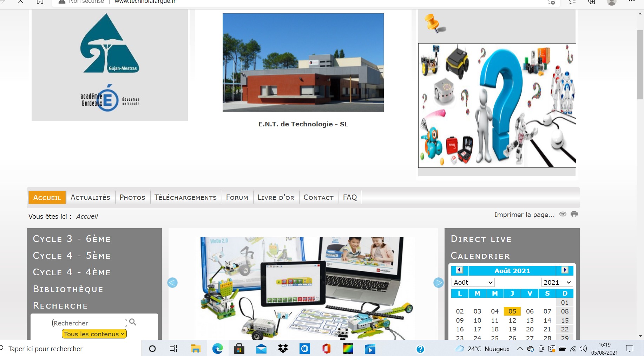Open volume control in tray

(x=583, y=349)
